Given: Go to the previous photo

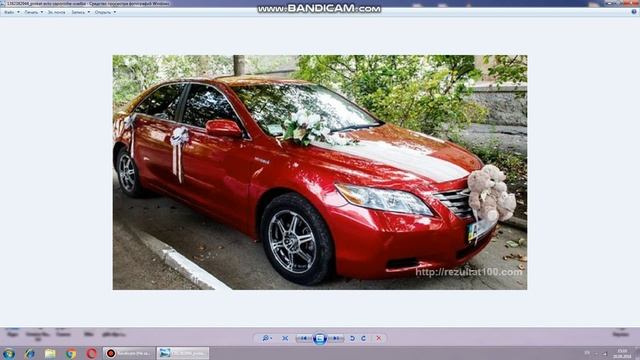Looking at the screenshot, I should pos(304,338).
